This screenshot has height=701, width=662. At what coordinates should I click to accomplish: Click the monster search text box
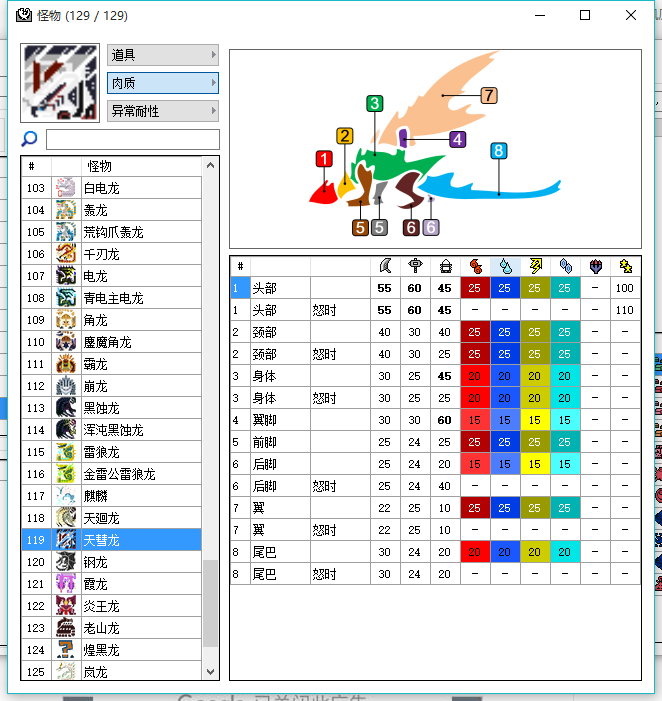133,139
